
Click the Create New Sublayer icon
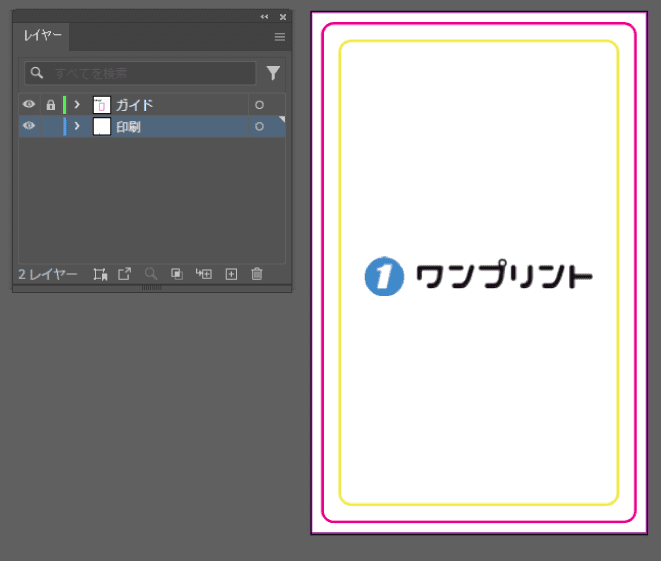pyautogui.click(x=204, y=274)
